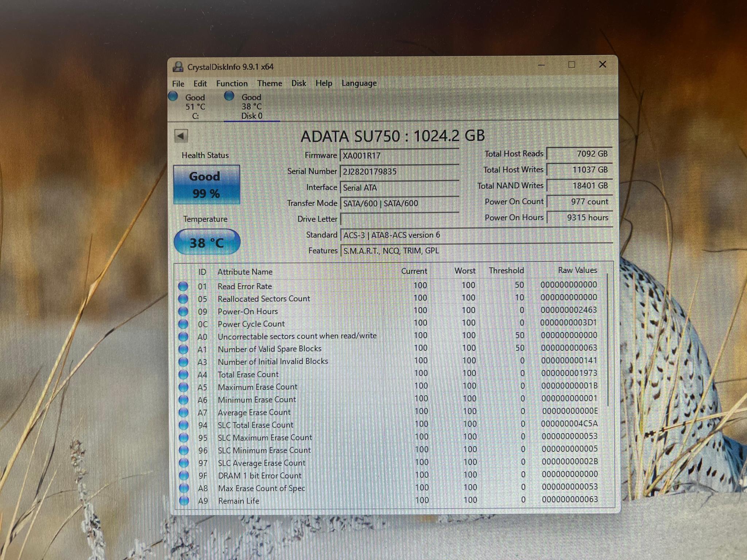Image resolution: width=747 pixels, height=560 pixels.
Task: Select the Total Erase Count attribute name
Action: click(248, 374)
